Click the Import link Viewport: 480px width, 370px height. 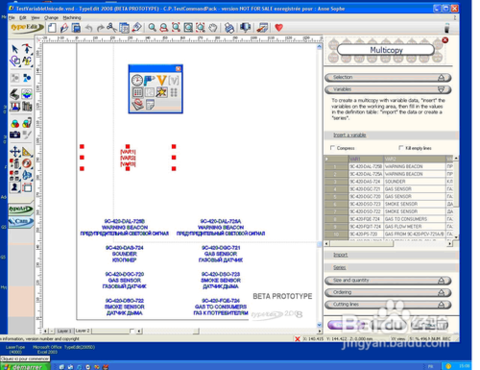coord(340,255)
